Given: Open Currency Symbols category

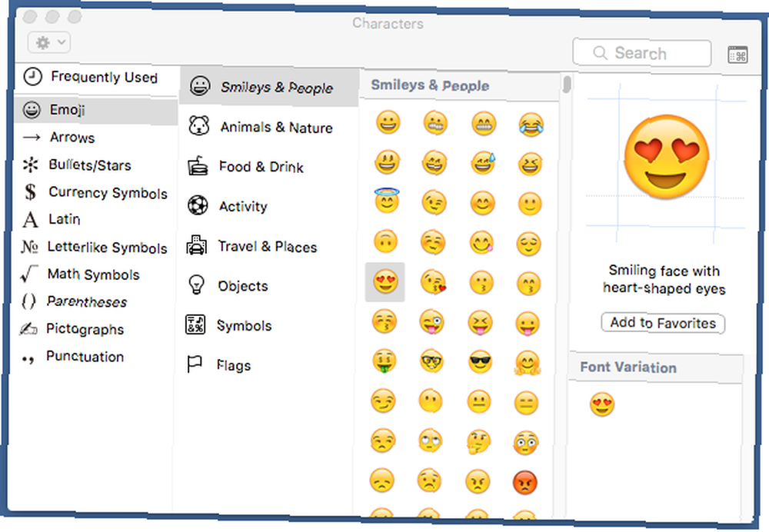Looking at the screenshot, I should click(95, 192).
